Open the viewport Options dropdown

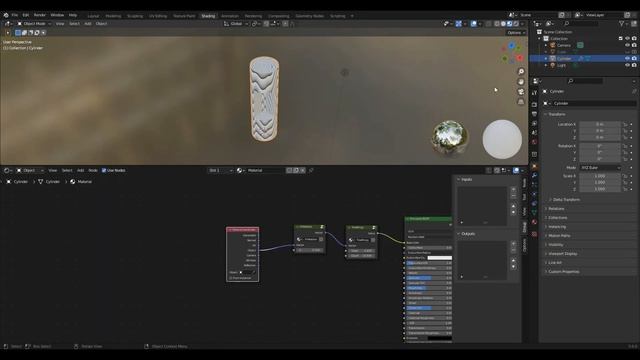516,33
